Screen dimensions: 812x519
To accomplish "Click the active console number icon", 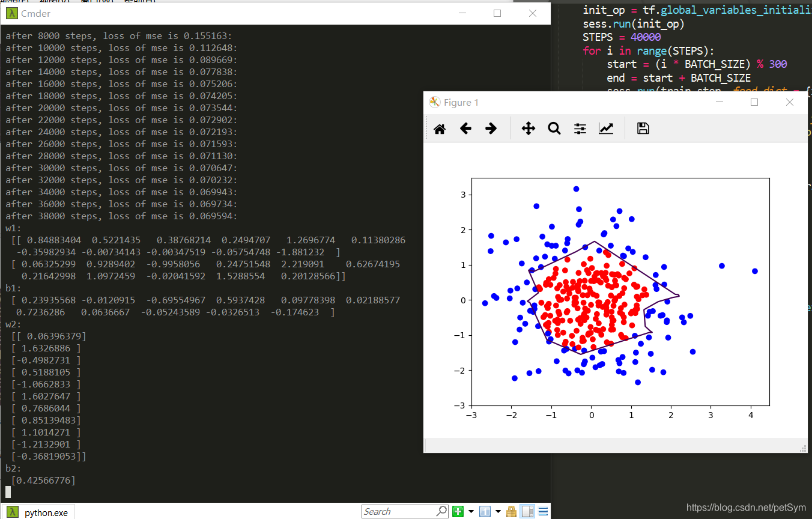I will [485, 512].
